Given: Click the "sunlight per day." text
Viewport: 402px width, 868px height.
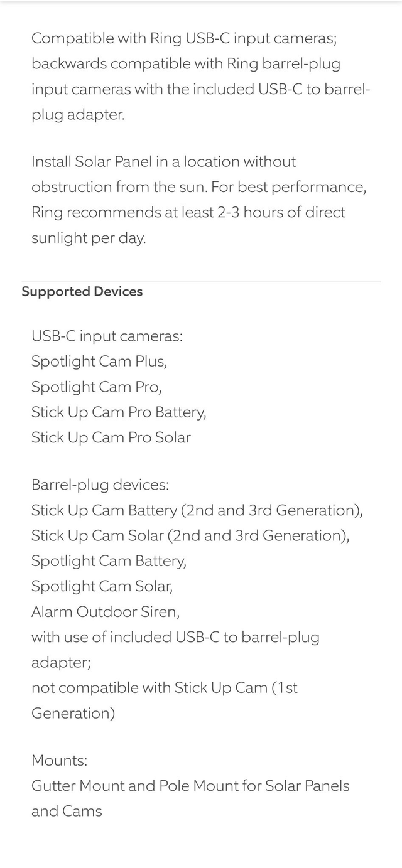Looking at the screenshot, I should pos(89,238).
